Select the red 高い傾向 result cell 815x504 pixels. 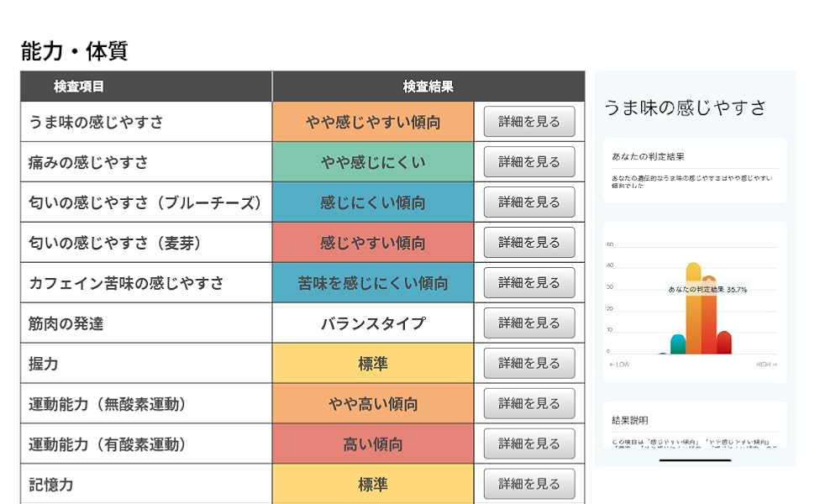[373, 444]
